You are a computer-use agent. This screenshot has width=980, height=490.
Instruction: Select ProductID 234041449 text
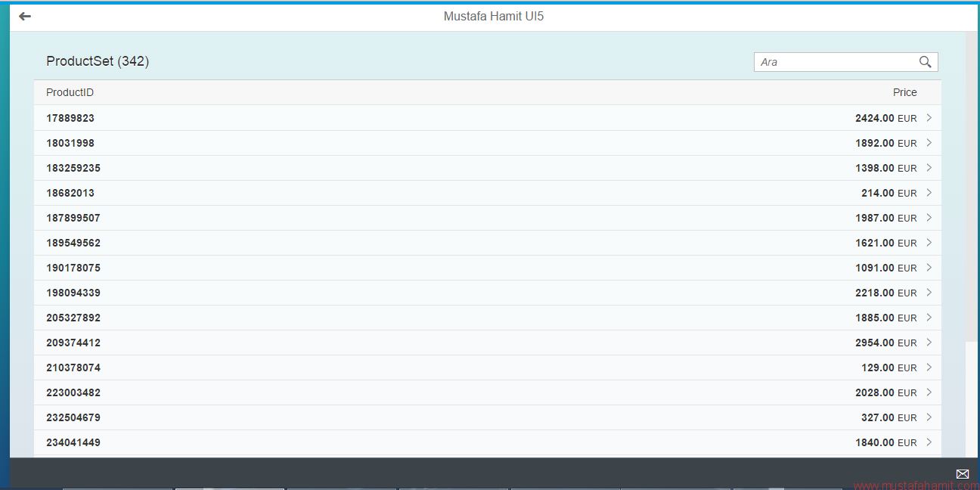(73, 442)
